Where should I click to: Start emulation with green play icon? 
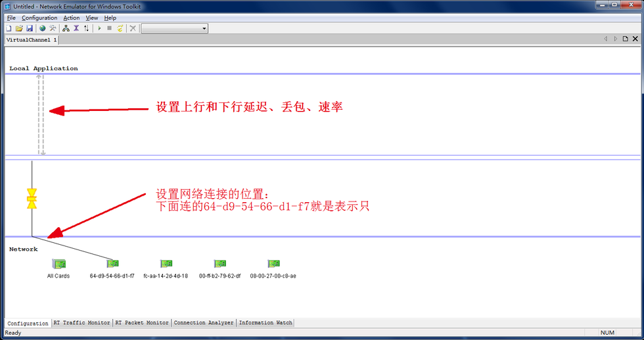99,28
